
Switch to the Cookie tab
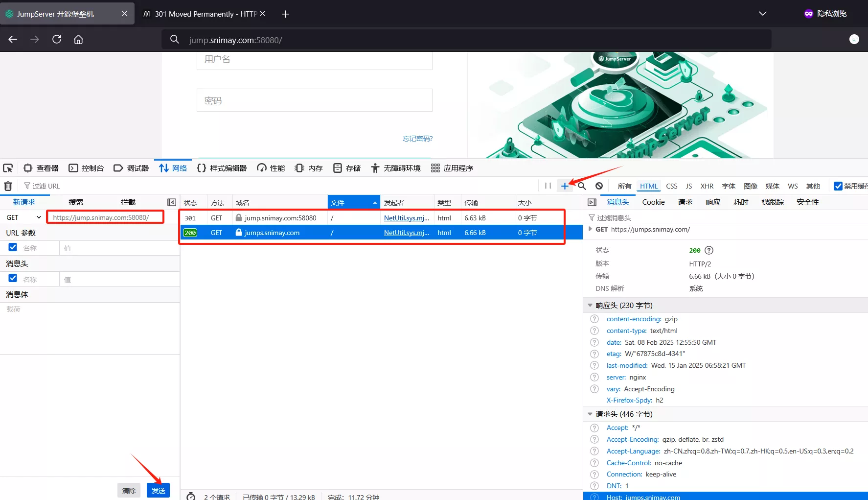point(653,202)
